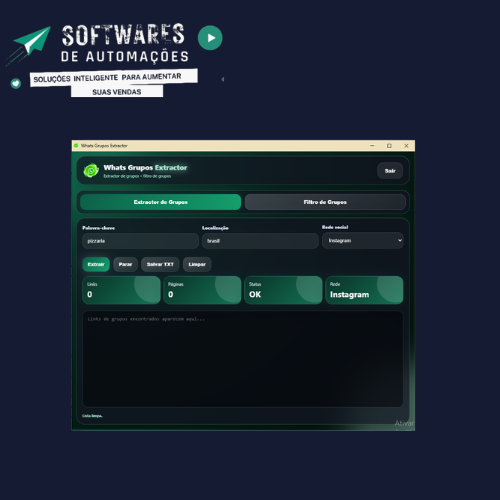Image resolution: width=500 pixels, height=500 pixels.
Task: Click the small app icon in the title bar
Action: coord(76,146)
